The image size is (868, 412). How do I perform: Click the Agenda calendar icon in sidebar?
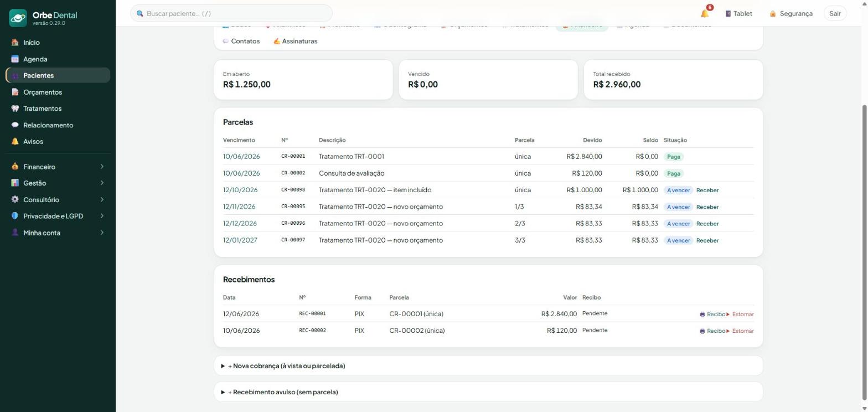(x=15, y=59)
